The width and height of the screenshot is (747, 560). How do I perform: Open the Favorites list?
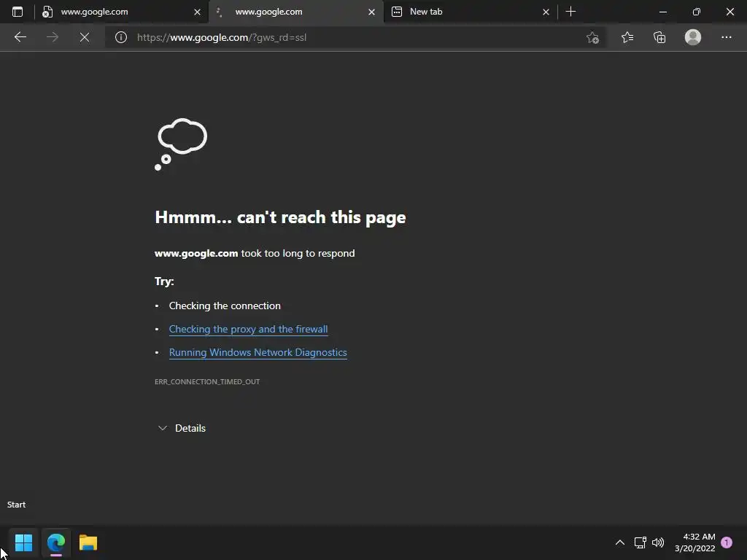(x=627, y=37)
